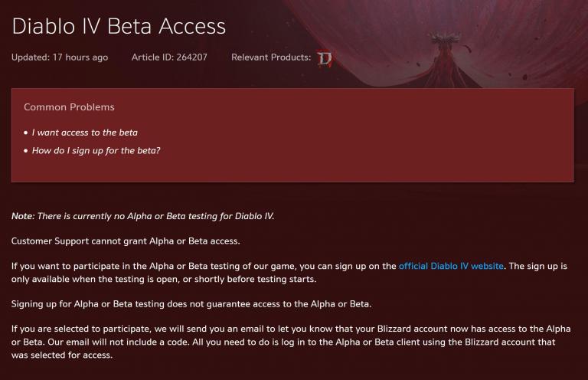The width and height of the screenshot is (588, 380).
Task: Click the "Diablo IV Beta Access" page title
Action: [119, 26]
